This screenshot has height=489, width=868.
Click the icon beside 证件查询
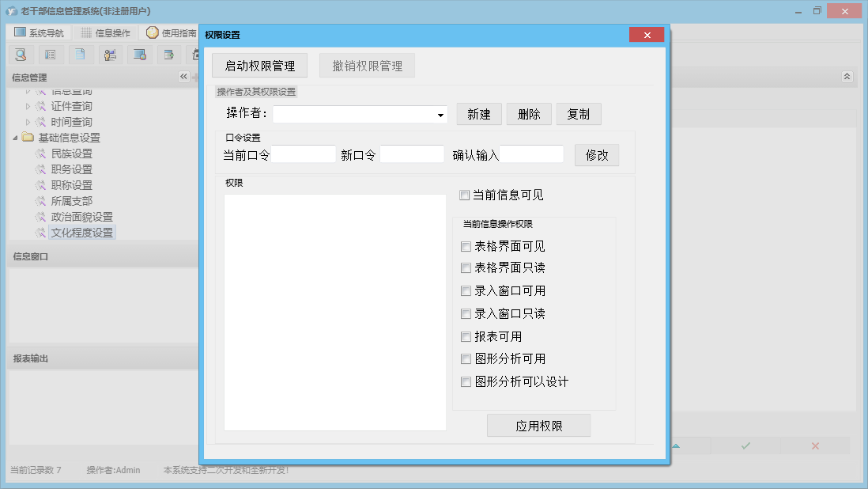(40, 106)
